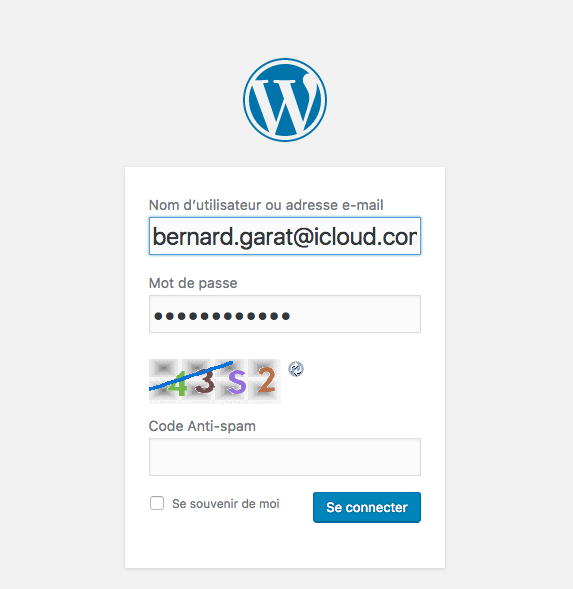
Task: Click the brown digit 3 in captcha
Action: [205, 381]
